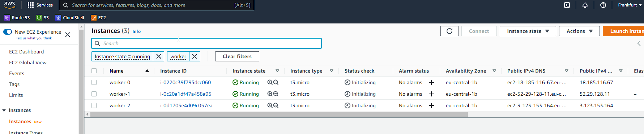Click the 18.185.116.67 IP cell
The image size is (644, 134).
pos(596,82)
